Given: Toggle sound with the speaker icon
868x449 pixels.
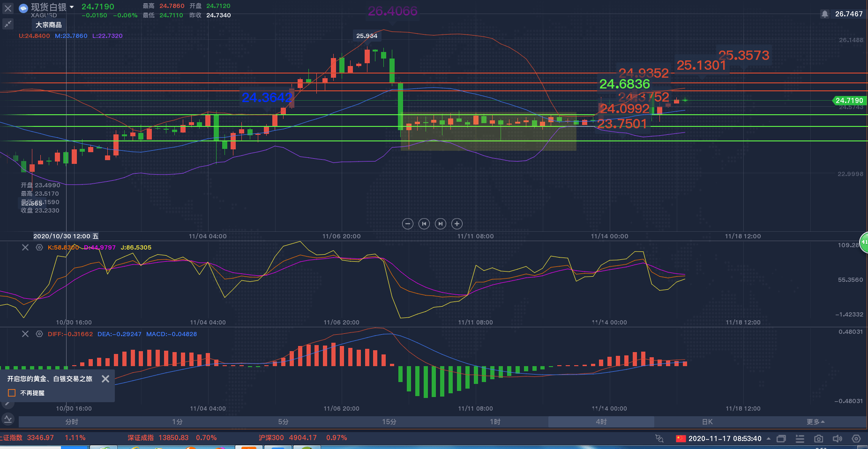Looking at the screenshot, I should (838, 439).
